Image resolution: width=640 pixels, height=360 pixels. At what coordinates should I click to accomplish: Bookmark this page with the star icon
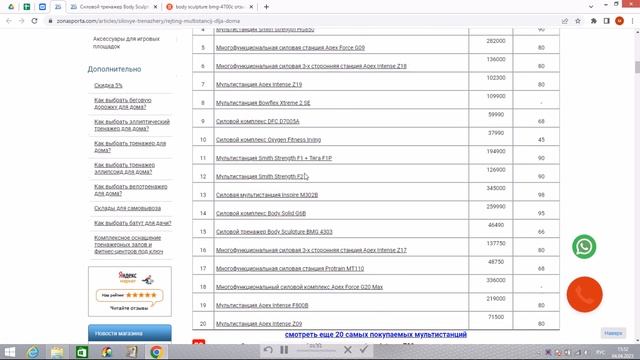tap(578, 21)
